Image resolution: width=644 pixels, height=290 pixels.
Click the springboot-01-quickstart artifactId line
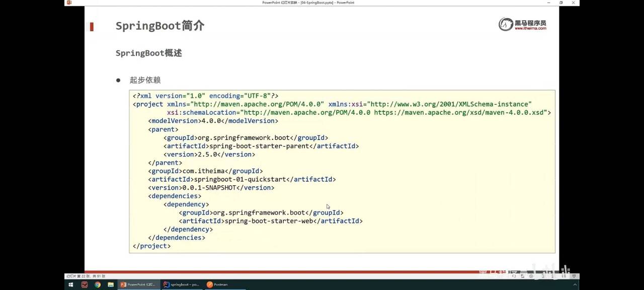coord(242,179)
